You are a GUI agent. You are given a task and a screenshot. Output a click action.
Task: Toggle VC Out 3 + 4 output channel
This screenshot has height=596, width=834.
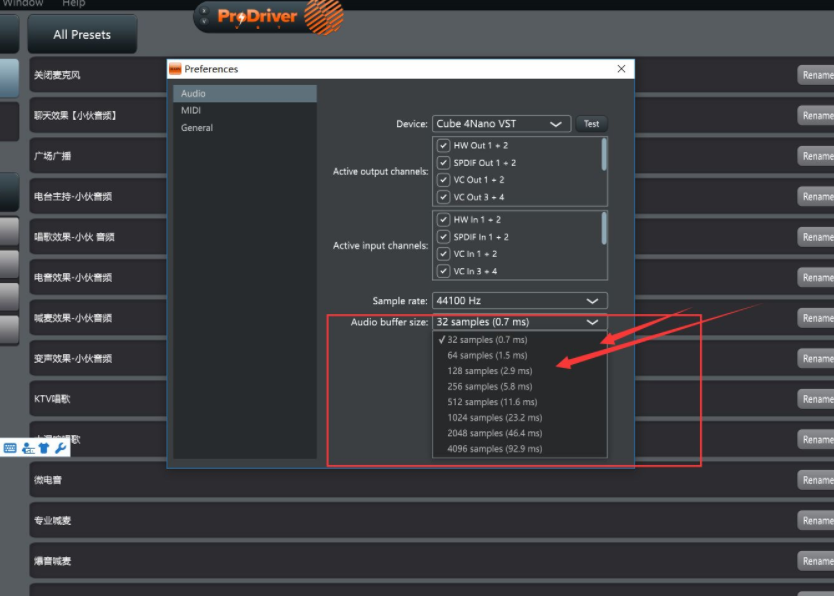pos(443,197)
